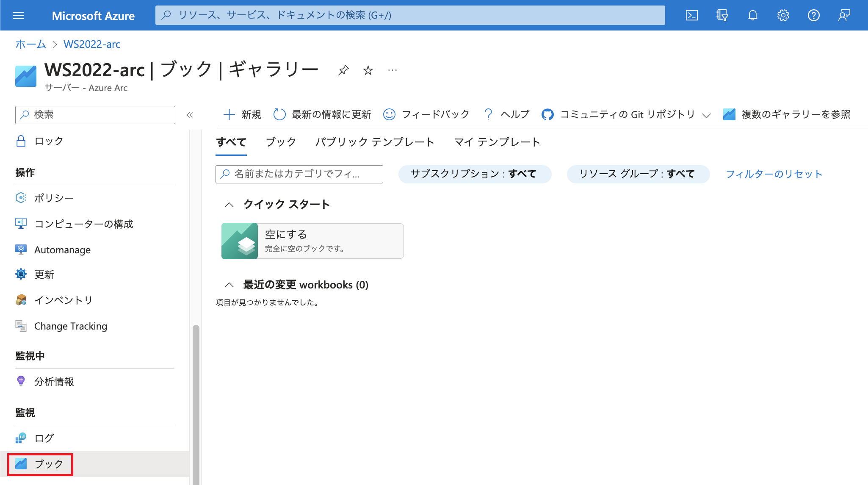Screen dimensions: 868x485
Task: Open 複数のギャラリーを参照
Action: tap(787, 114)
